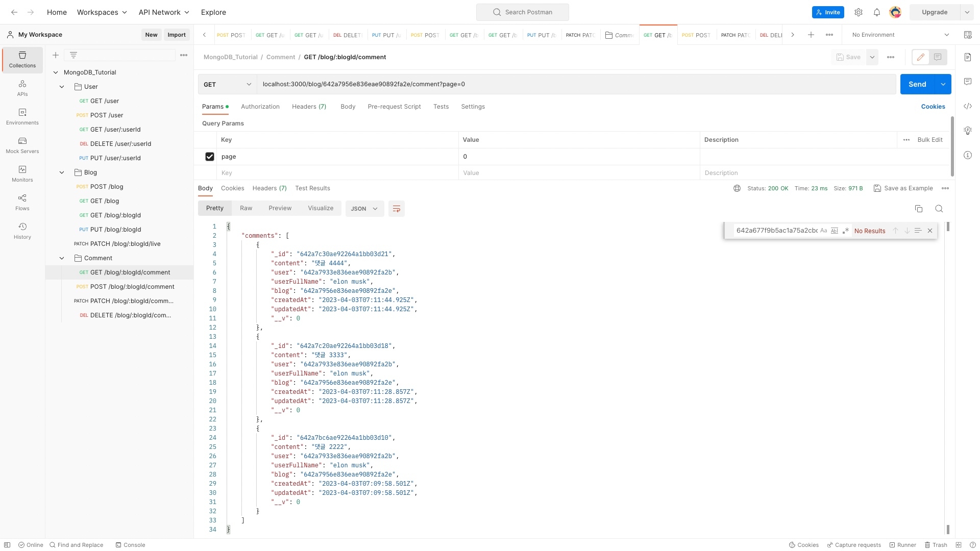Focus the Search Postman box
This screenshot has height=551, width=980.
click(522, 12)
